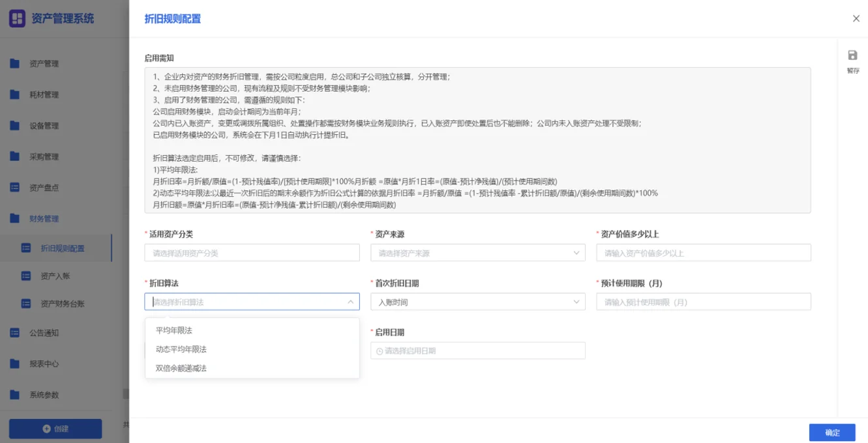Collapse the 折旧算法 dropdown arrow
Image resolution: width=868 pixels, height=443 pixels.
[x=350, y=302]
